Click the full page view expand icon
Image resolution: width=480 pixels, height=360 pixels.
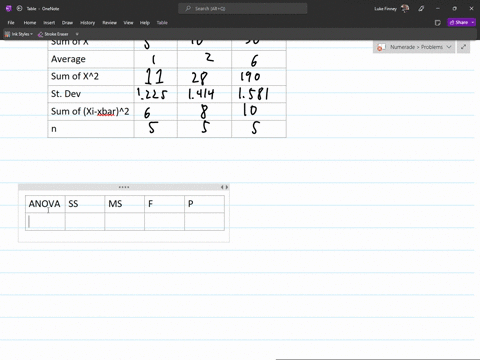pyautogui.click(x=463, y=47)
